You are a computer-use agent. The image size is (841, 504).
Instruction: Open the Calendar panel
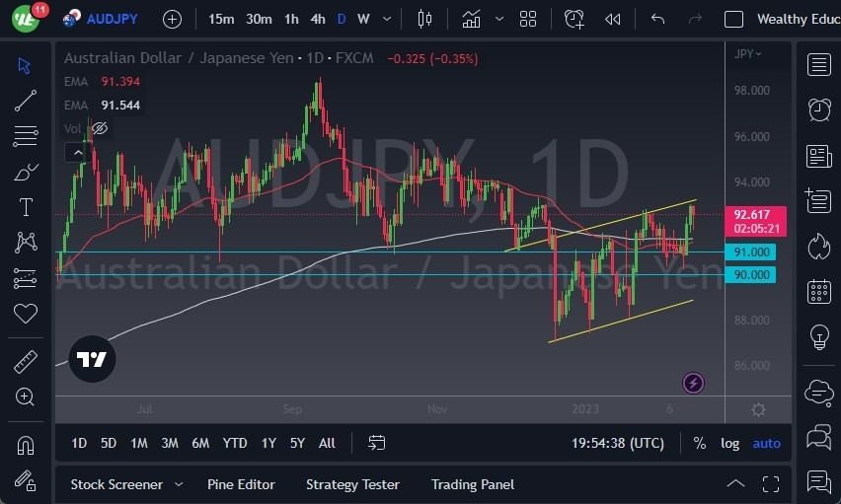point(819,292)
